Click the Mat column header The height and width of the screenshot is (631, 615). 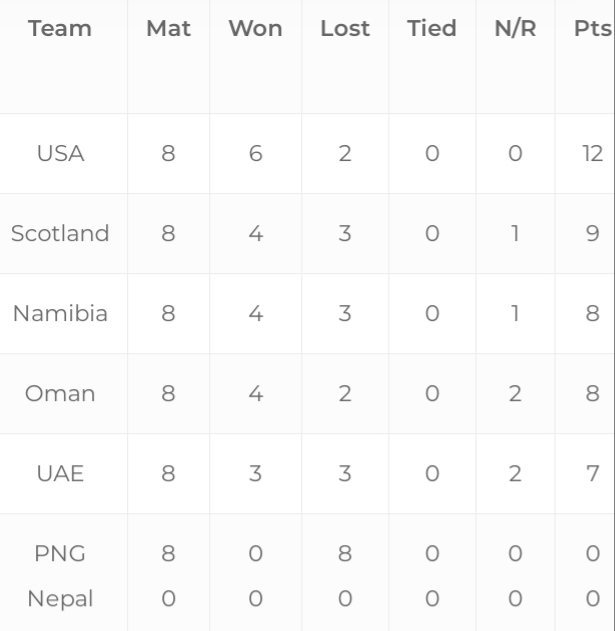click(168, 29)
